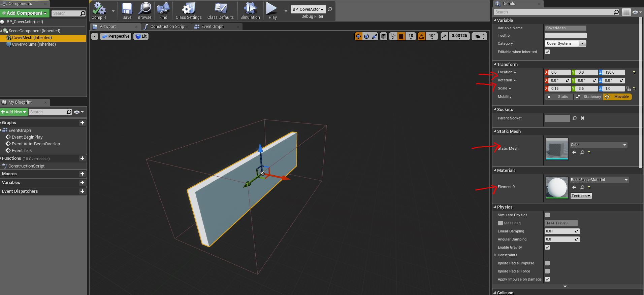Click the BasicShapeMaterial sphere thumbnail
644x295 pixels.
[x=557, y=187]
